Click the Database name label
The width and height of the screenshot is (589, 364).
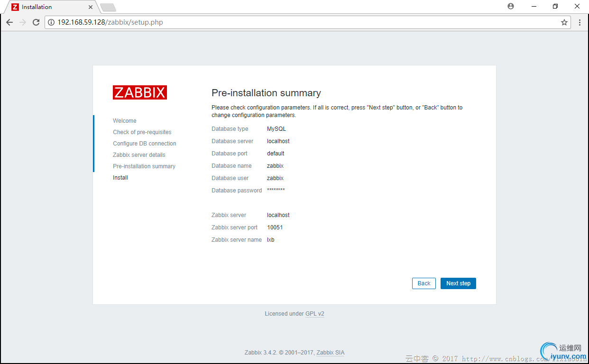tap(231, 166)
